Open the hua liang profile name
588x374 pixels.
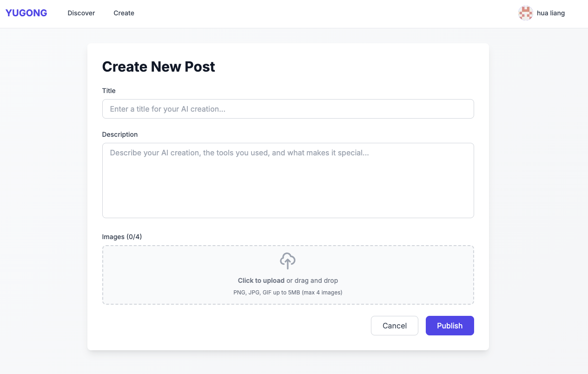(551, 13)
